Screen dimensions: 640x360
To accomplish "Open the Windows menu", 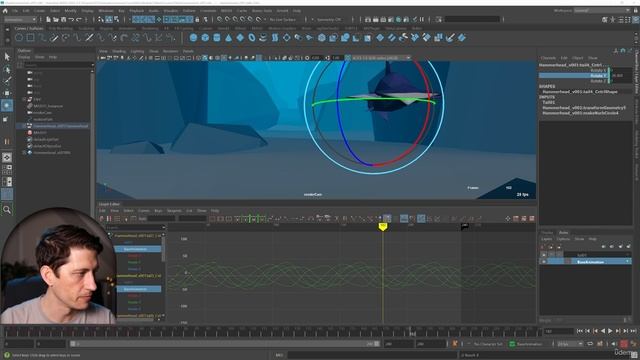I will (x=106, y=11).
